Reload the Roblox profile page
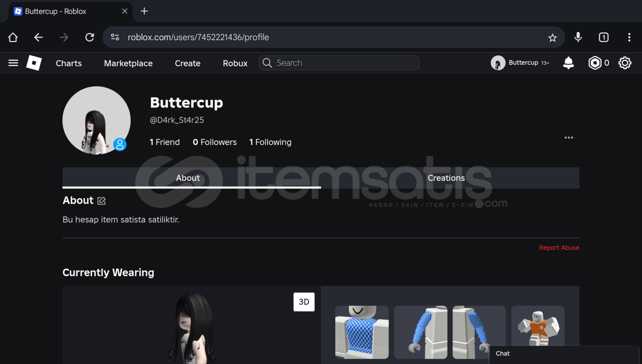This screenshot has height=364, width=642. click(90, 37)
